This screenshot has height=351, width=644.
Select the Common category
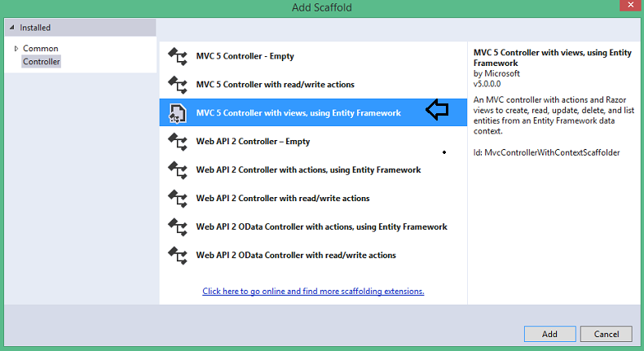point(41,48)
